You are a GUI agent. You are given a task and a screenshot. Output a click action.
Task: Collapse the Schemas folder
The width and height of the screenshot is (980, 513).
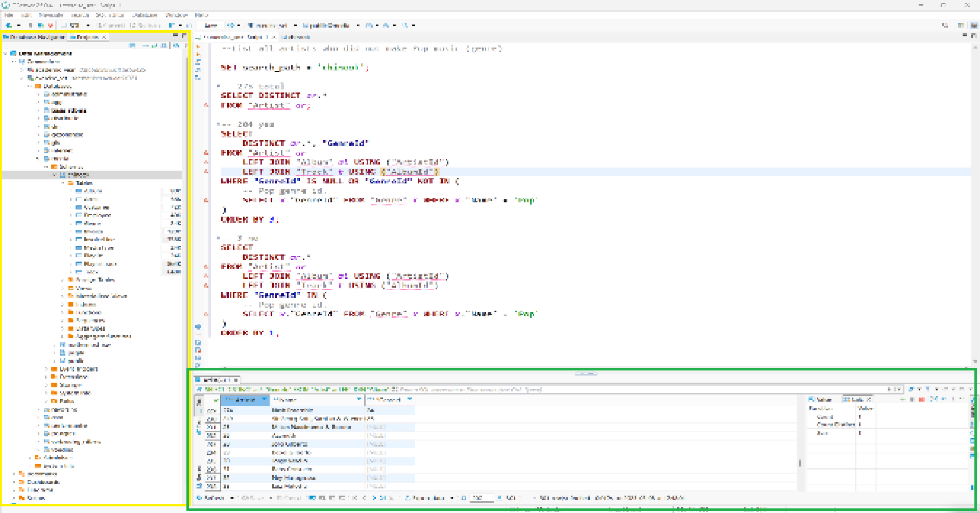coord(46,167)
